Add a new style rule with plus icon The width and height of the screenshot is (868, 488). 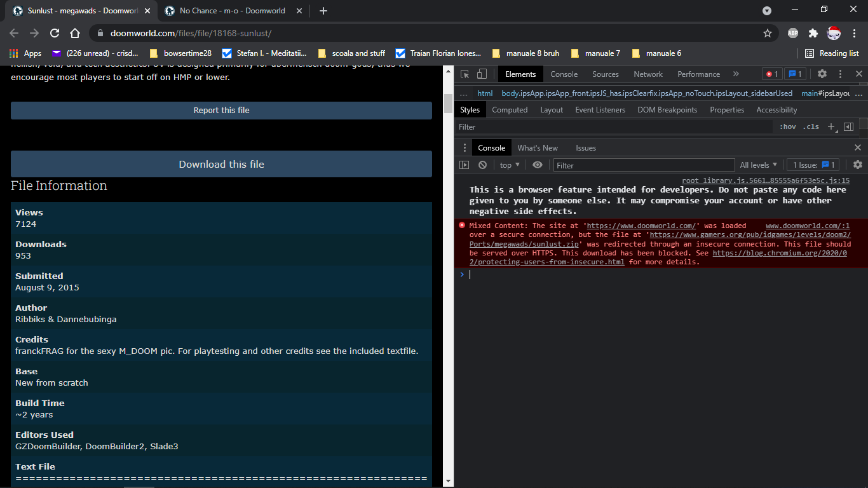pos(831,126)
